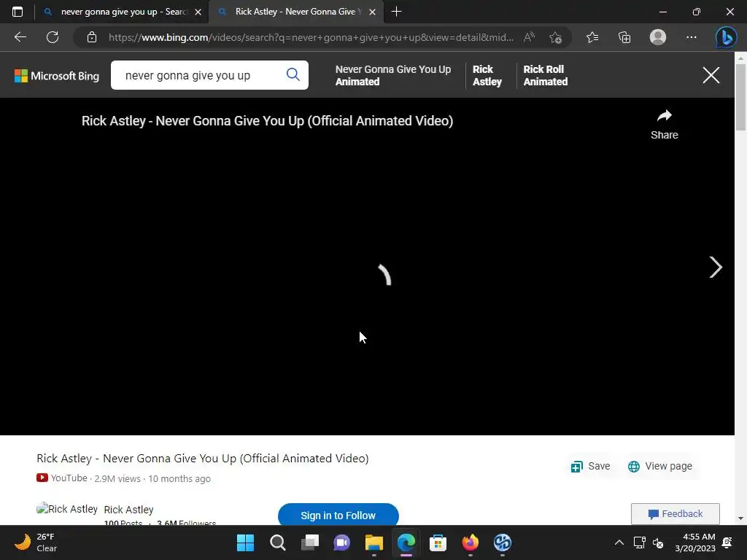Open Settings and more menu

692,37
